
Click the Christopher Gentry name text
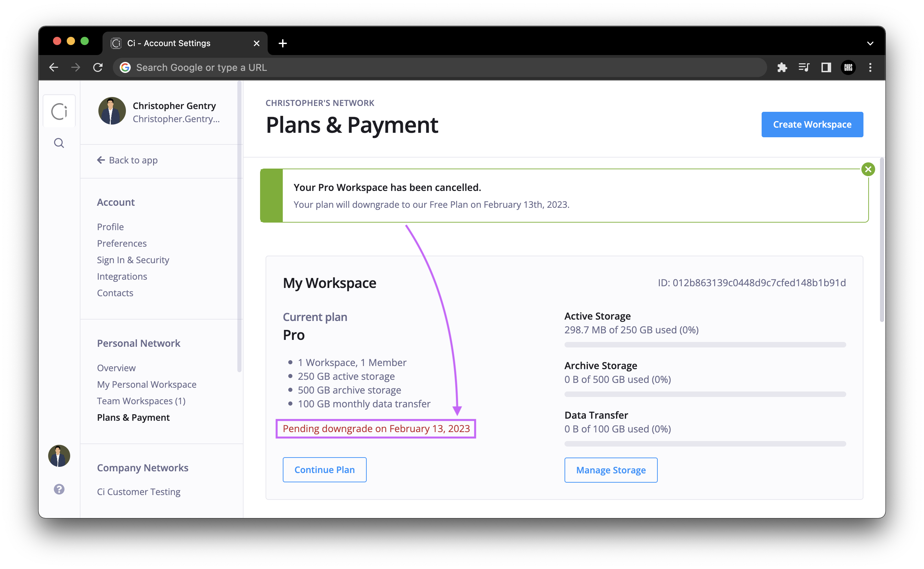[x=174, y=106]
